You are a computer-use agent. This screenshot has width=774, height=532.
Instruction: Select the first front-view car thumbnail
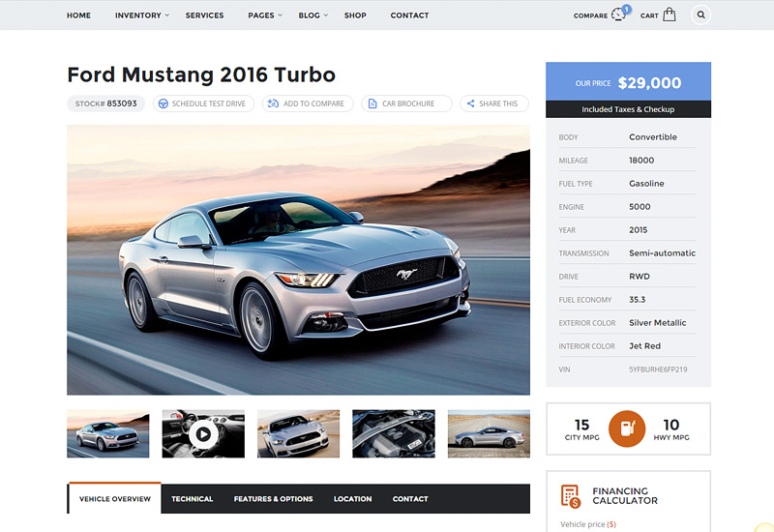107,433
